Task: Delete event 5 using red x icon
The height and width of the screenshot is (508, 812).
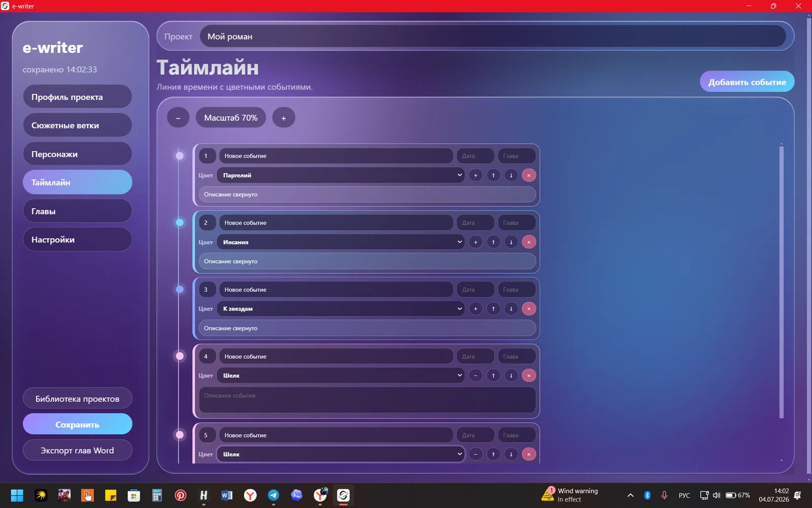Action: pos(529,455)
